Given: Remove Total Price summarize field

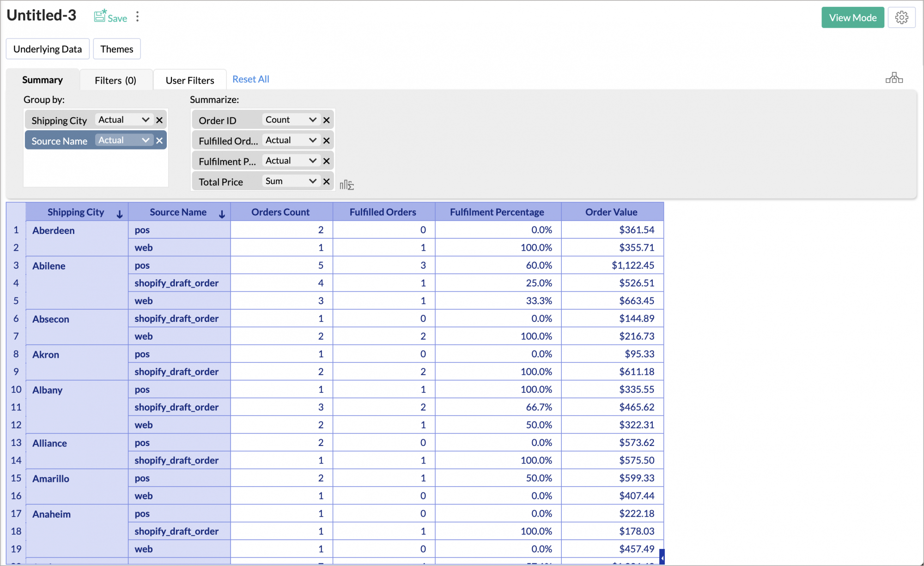Looking at the screenshot, I should click(327, 181).
